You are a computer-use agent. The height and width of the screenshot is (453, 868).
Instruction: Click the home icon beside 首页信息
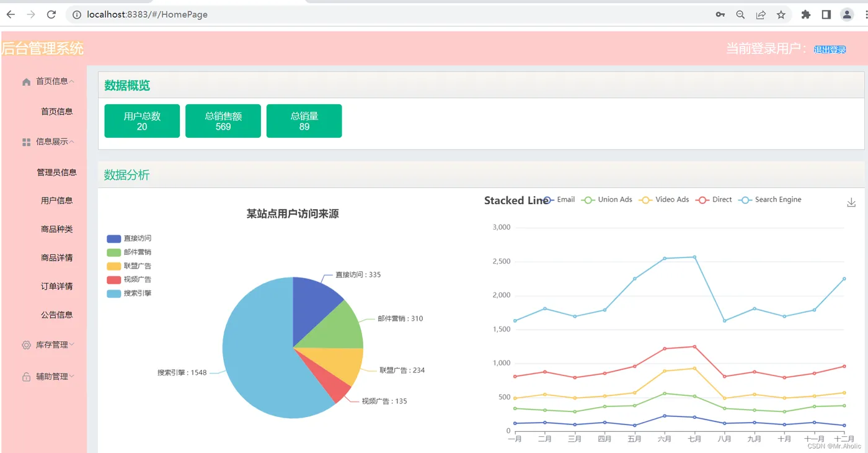(x=26, y=81)
